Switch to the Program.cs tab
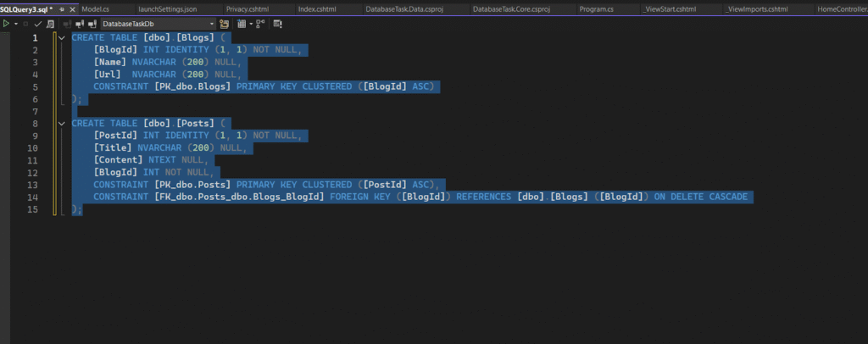This screenshot has width=868, height=344. tap(597, 8)
